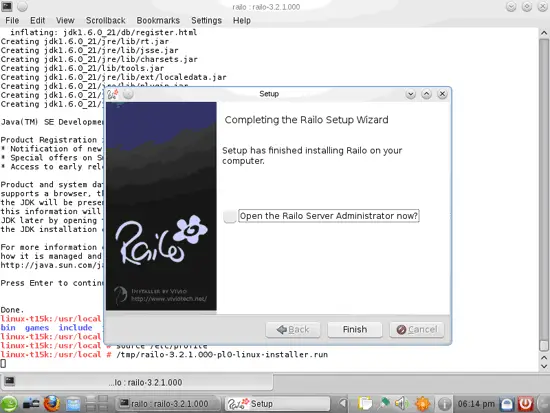
Task: Switch desktops using the pager
Action: 97,404
